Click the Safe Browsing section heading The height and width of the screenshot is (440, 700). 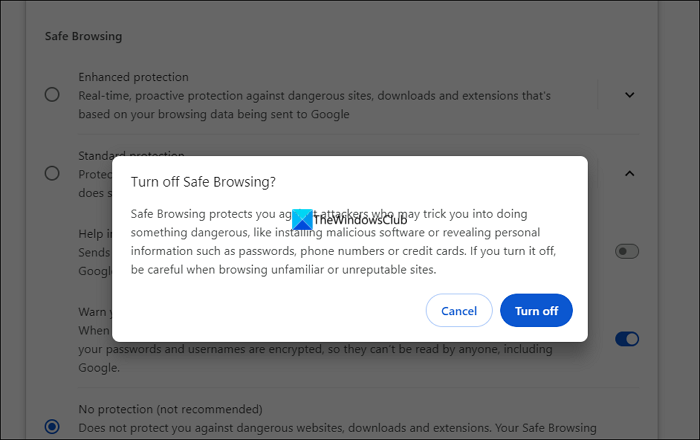[x=85, y=37]
